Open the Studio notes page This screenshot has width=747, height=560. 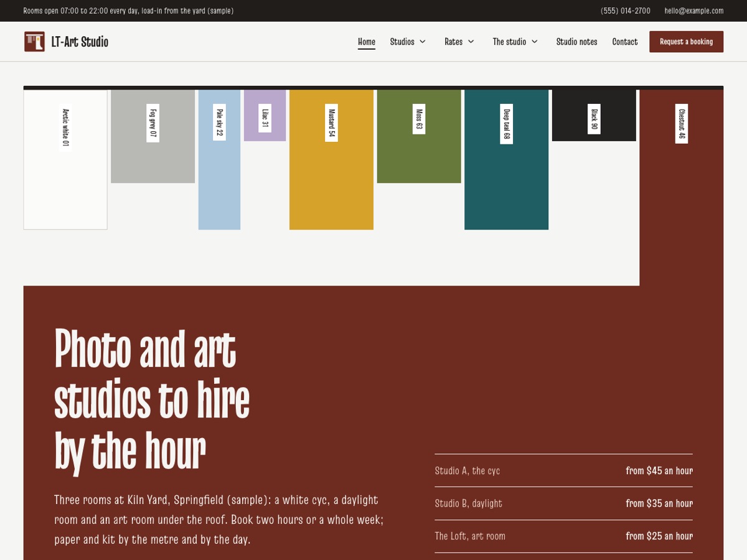click(x=576, y=42)
